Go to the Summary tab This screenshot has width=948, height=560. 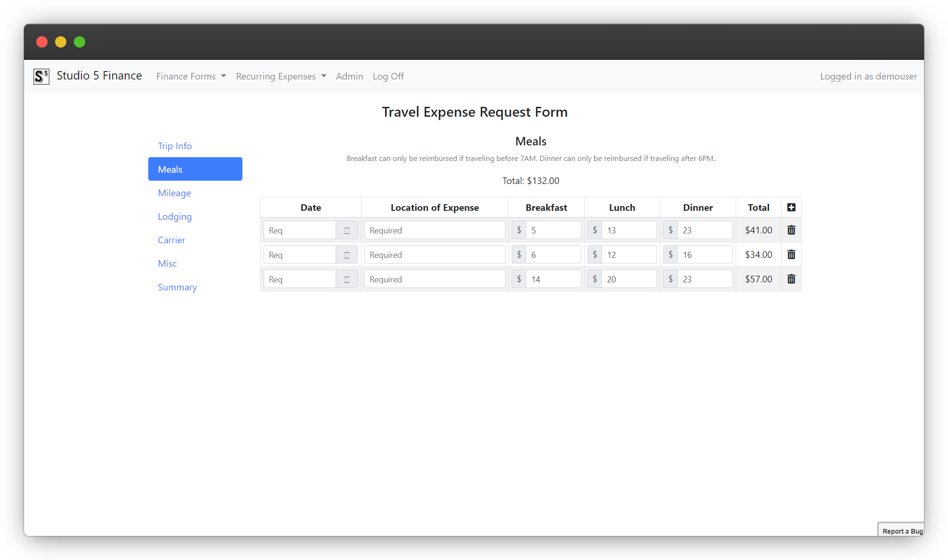click(x=177, y=287)
